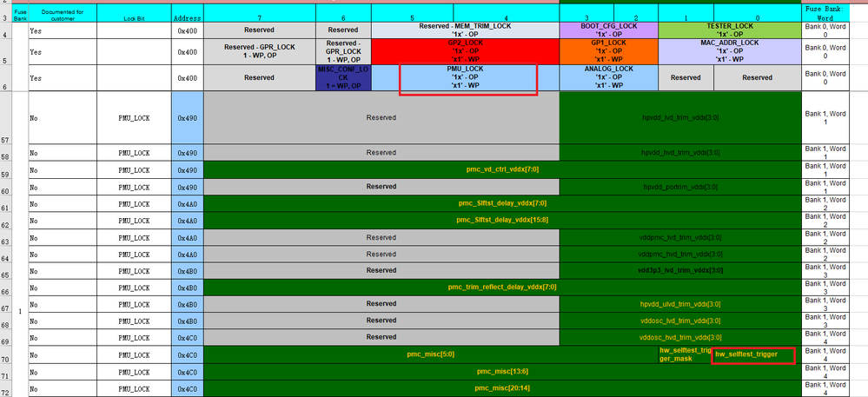Select the TESTER_LOCK green cell
The width and height of the screenshot is (868, 397).
point(730,30)
